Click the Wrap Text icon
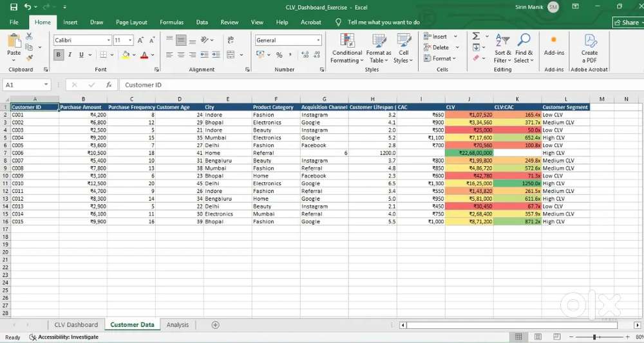644x343 pixels. click(x=231, y=40)
